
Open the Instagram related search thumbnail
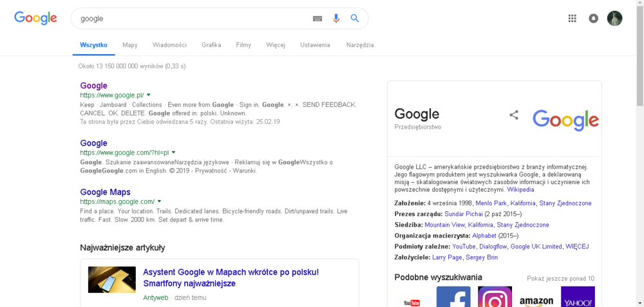click(495, 297)
